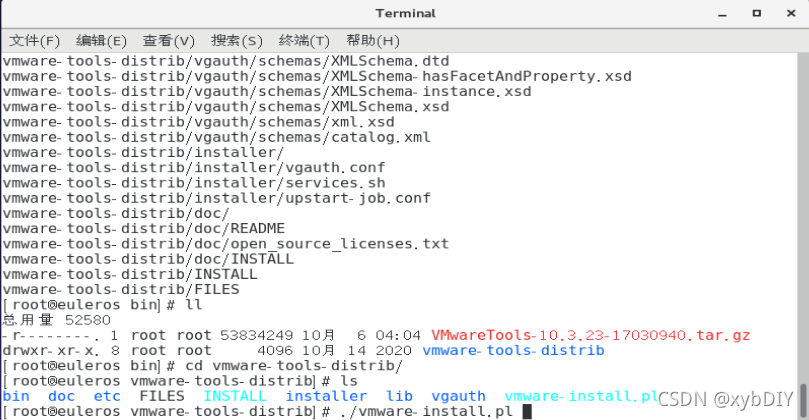This screenshot has width=809, height=420.
Task: Click the installer directory in ls output
Action: pos(326,396)
